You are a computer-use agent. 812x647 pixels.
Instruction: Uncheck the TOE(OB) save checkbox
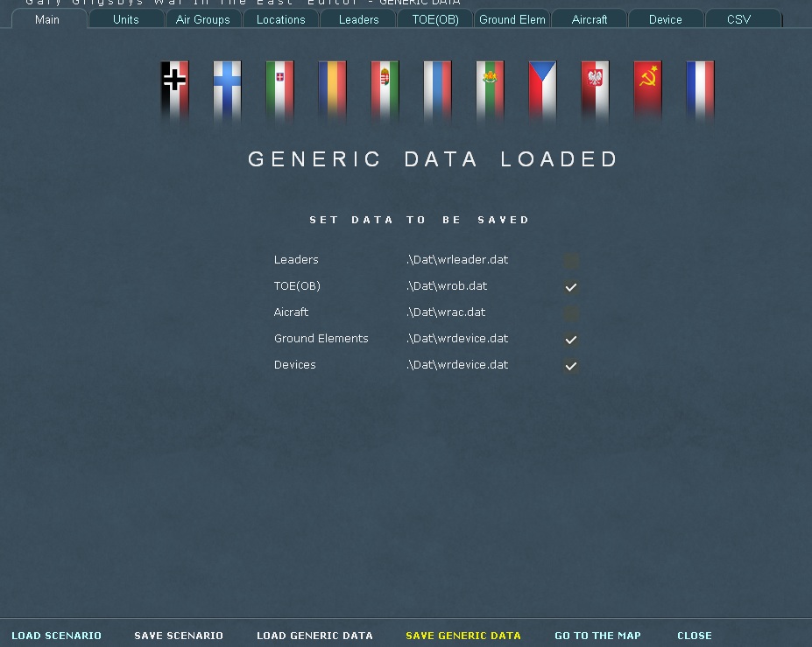(x=571, y=287)
